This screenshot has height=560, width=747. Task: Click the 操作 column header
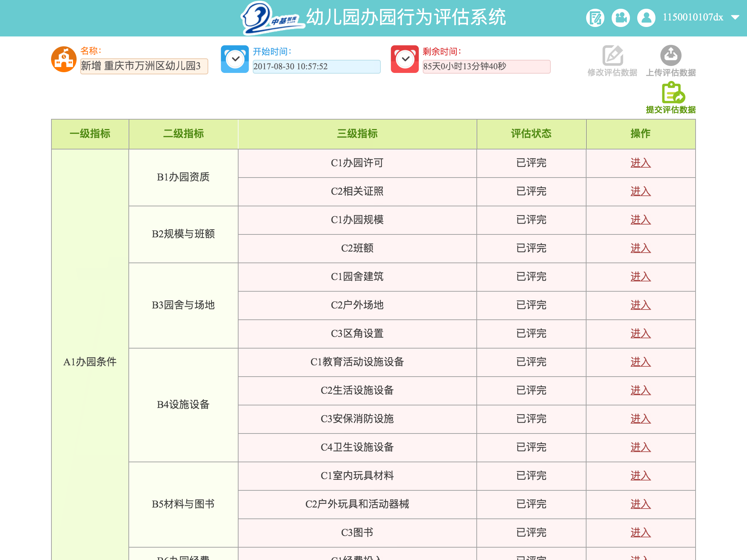click(x=640, y=134)
